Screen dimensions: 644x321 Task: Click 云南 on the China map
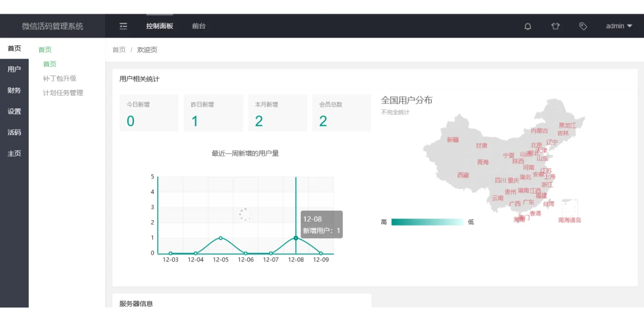498,198
